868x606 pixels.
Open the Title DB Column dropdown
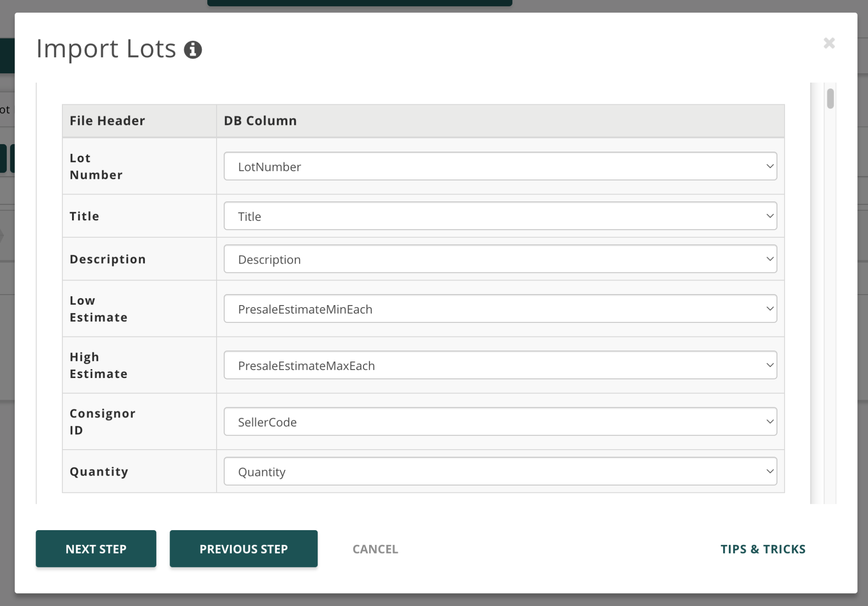click(x=500, y=216)
